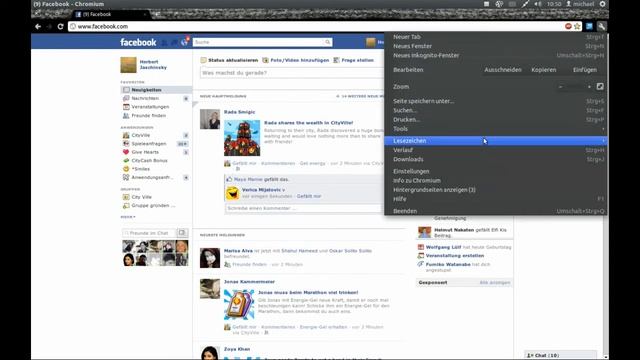Click Status aktualisieren link
The width and height of the screenshot is (640, 360).
233,60
